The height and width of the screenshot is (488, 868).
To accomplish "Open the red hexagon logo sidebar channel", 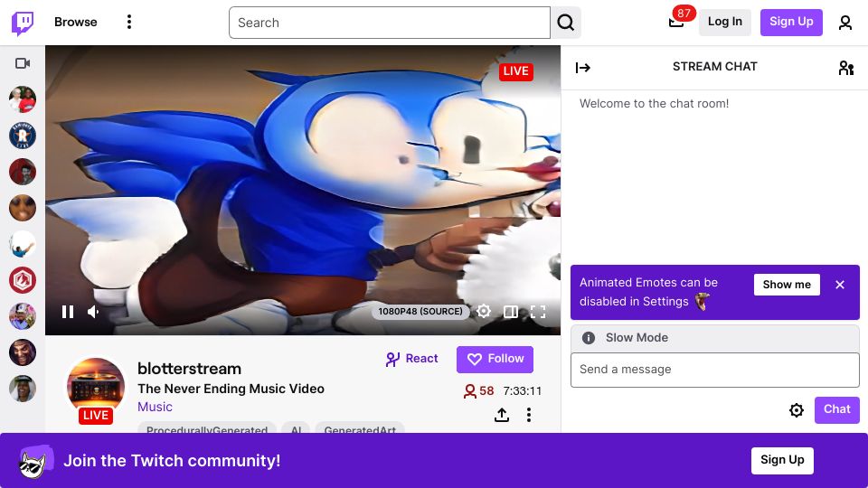I will click(23, 280).
